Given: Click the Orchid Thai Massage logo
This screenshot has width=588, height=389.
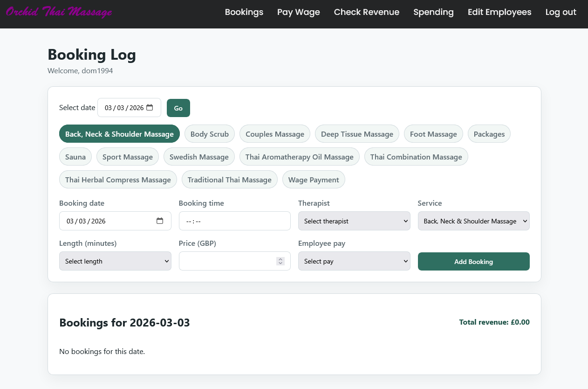Looking at the screenshot, I should click(58, 12).
